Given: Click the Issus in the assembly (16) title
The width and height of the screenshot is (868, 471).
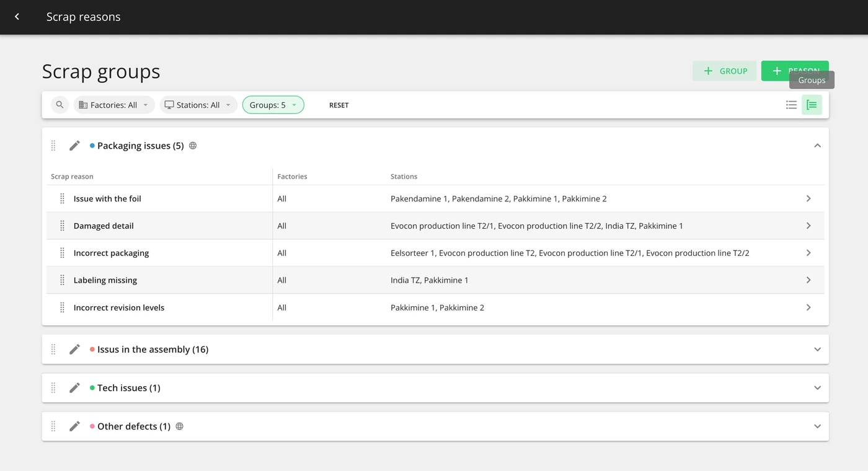Looking at the screenshot, I should click(x=153, y=350).
